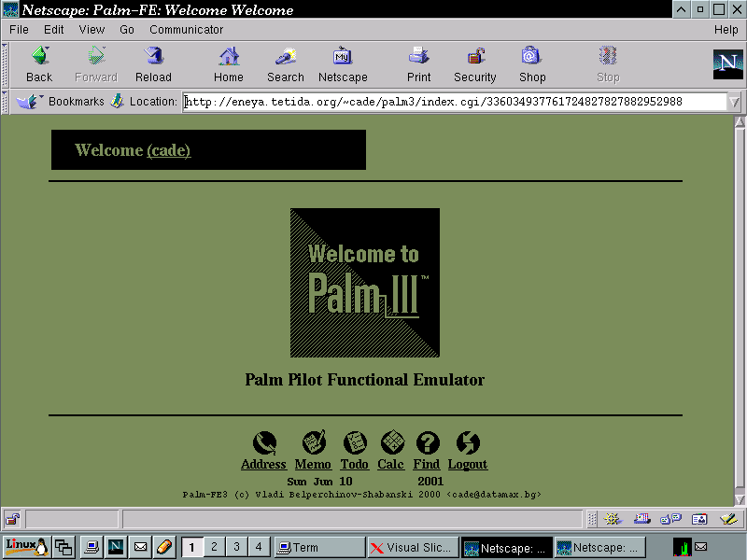Expand the Location history dropdown arrow
Screen dimensions: 747x560
[x=734, y=102]
